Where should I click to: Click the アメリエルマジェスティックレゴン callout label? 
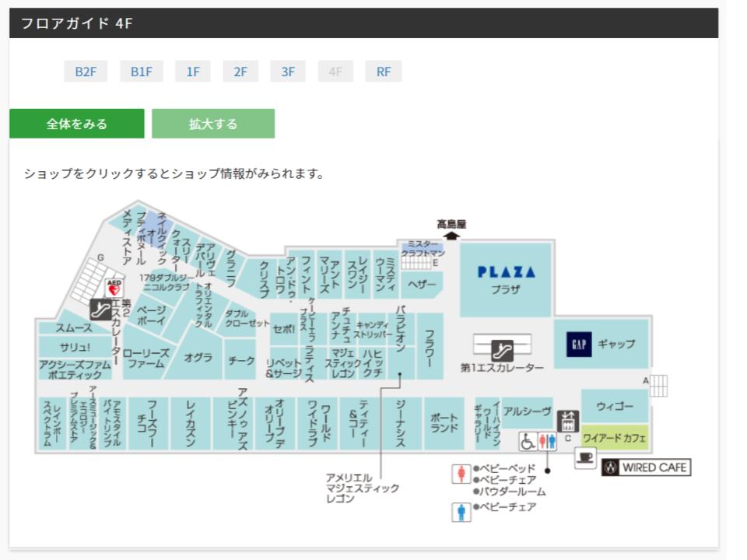(362, 488)
